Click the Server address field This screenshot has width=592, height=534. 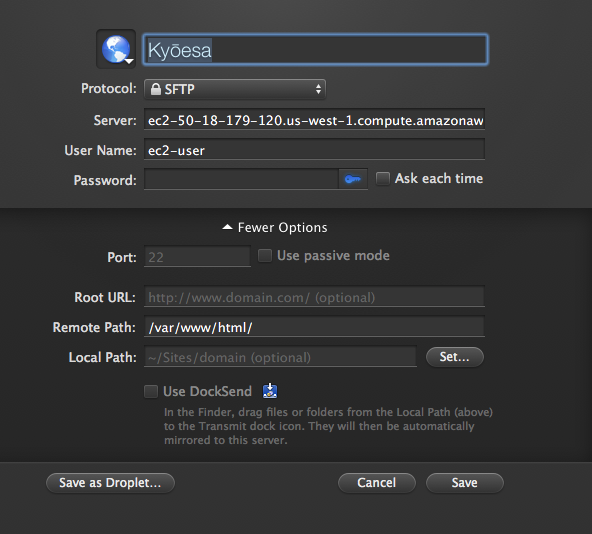pyautogui.click(x=314, y=120)
